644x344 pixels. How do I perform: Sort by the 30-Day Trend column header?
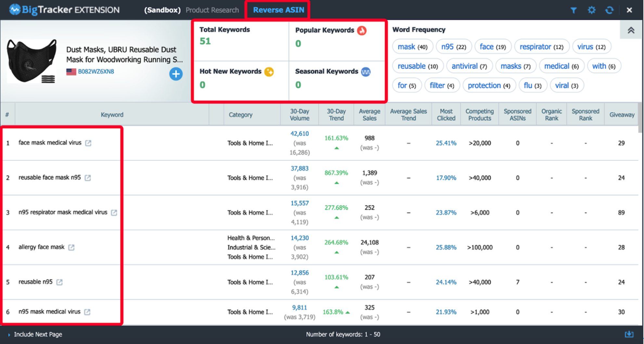336,115
